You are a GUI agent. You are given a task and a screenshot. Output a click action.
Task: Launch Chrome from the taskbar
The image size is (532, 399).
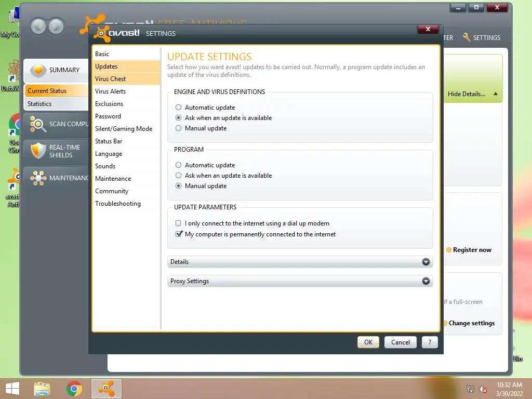[74, 389]
